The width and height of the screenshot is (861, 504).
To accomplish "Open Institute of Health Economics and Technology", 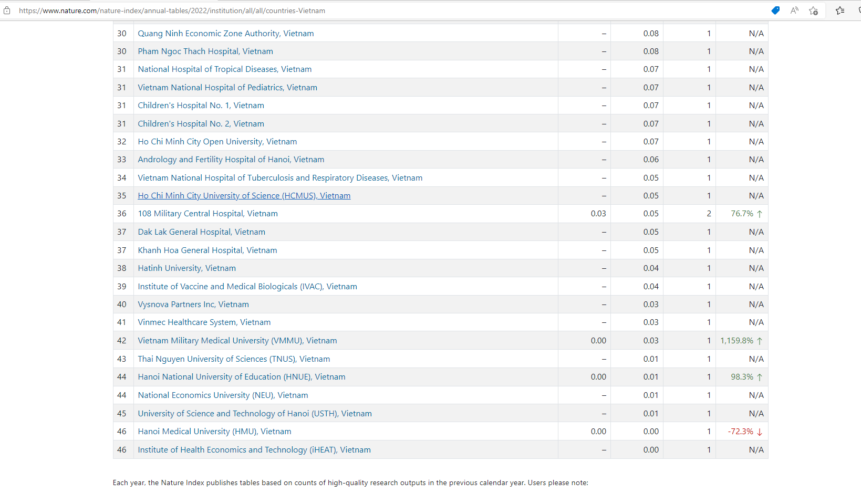I will [x=254, y=450].
